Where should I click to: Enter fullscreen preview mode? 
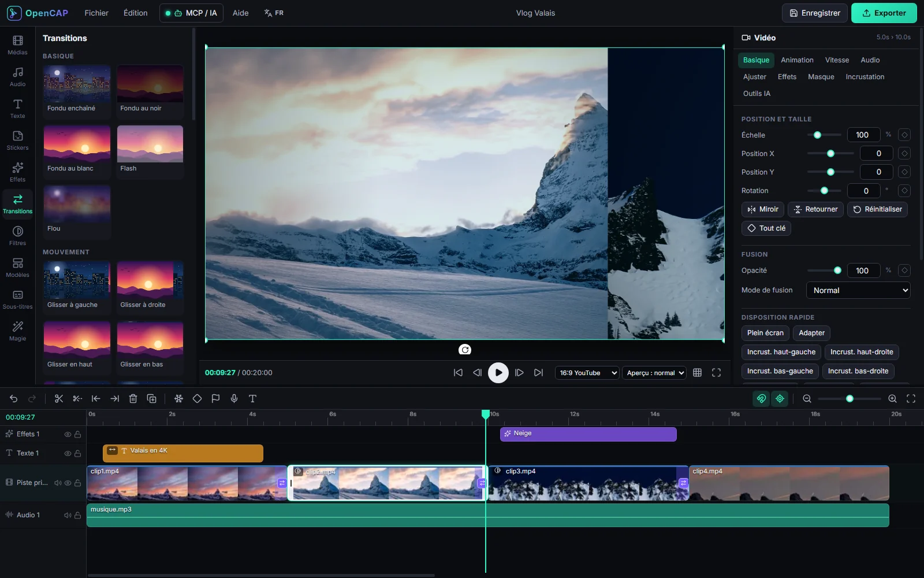716,373
